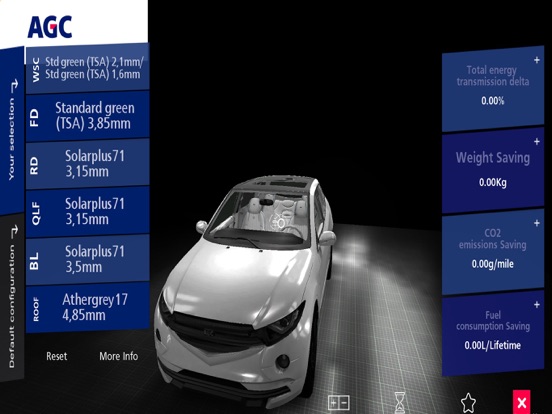Select the WSC Std green glazing row

point(88,68)
